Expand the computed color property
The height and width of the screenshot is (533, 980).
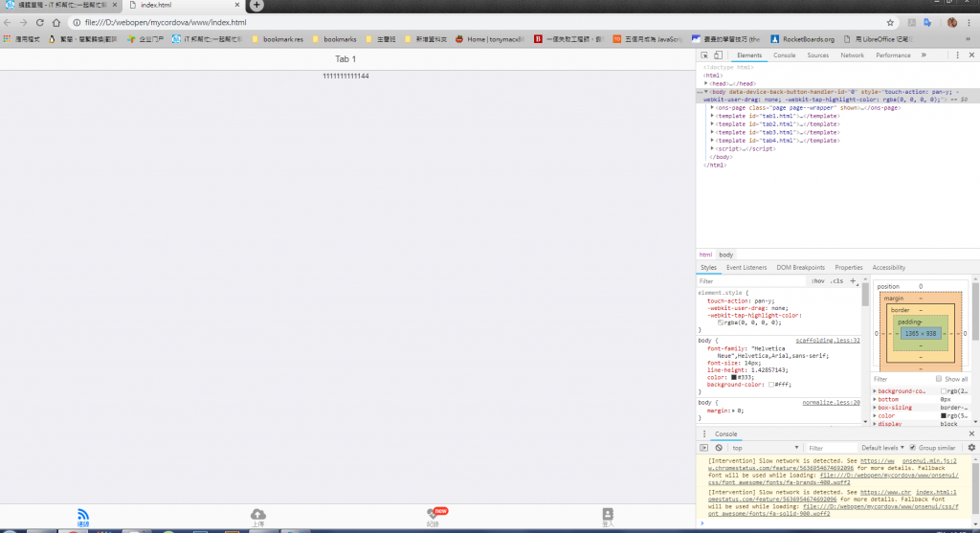[x=875, y=415]
